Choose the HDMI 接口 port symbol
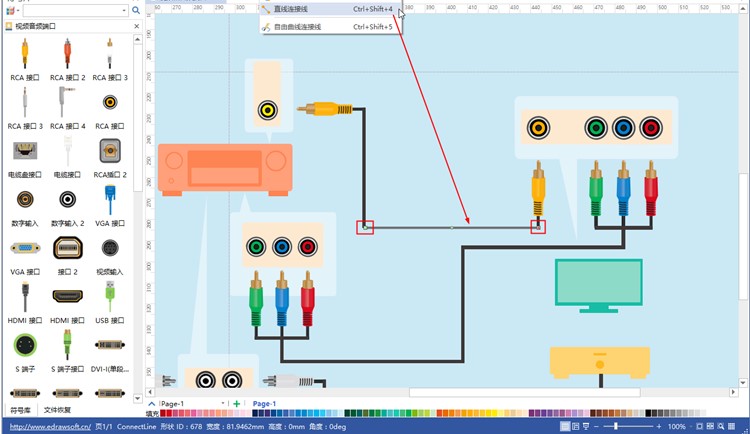The width and height of the screenshot is (750, 434). click(x=67, y=296)
